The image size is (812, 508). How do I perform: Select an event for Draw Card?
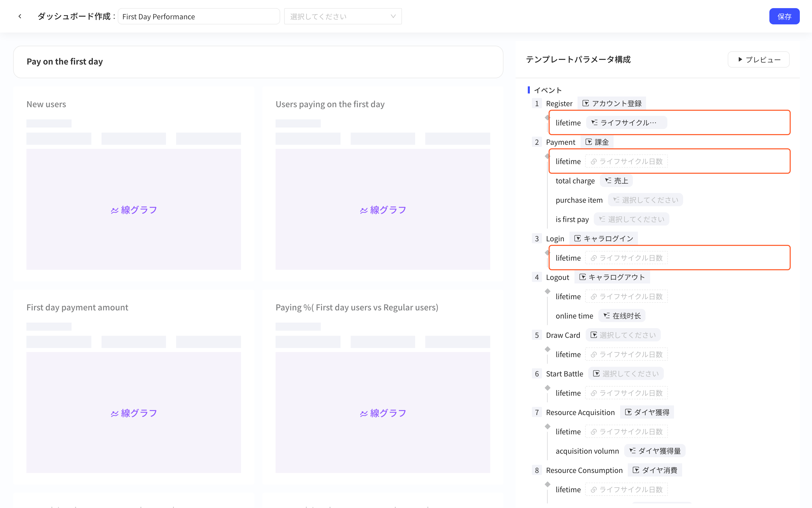pos(623,335)
